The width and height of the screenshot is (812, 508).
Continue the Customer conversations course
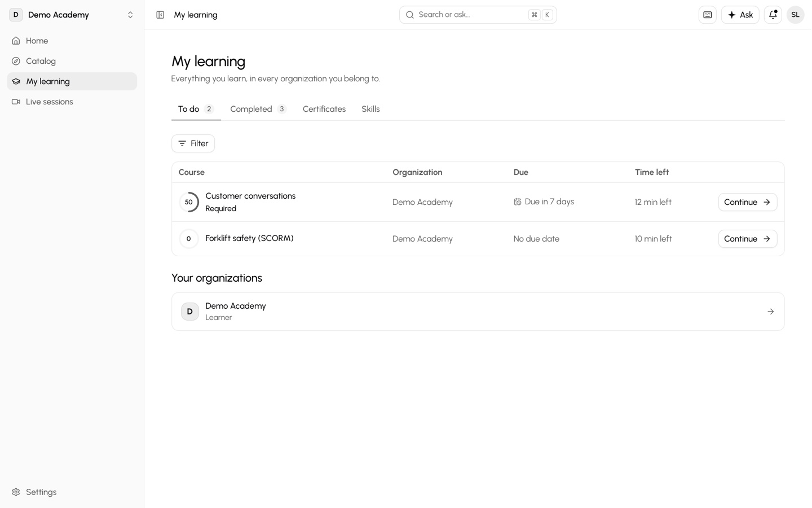747,202
